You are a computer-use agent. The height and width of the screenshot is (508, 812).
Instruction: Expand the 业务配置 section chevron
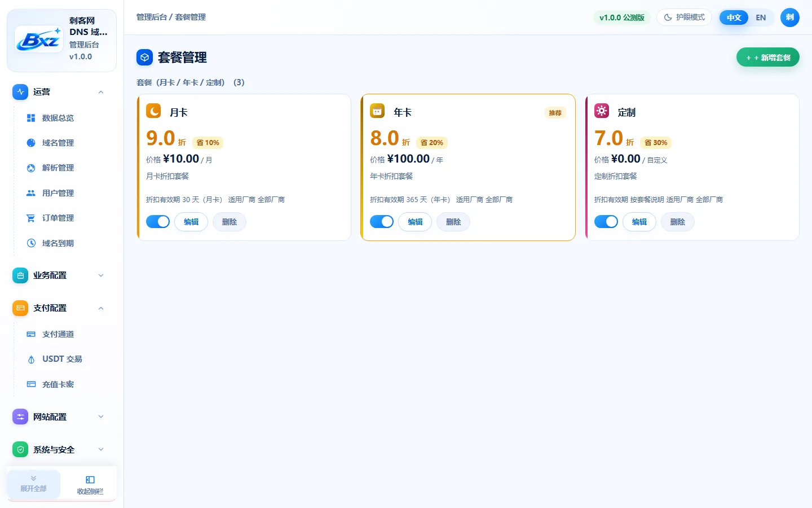(x=101, y=275)
